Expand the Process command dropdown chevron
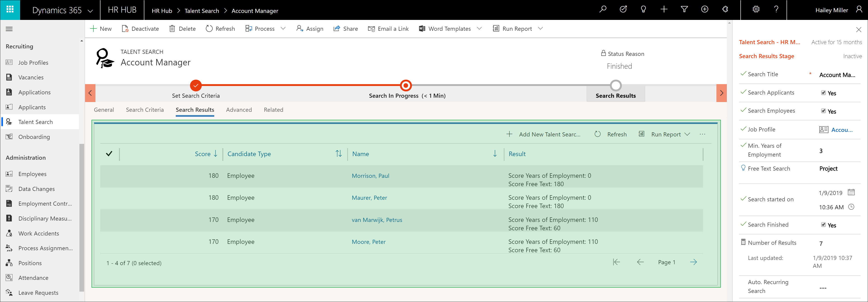868x302 pixels. (x=283, y=29)
